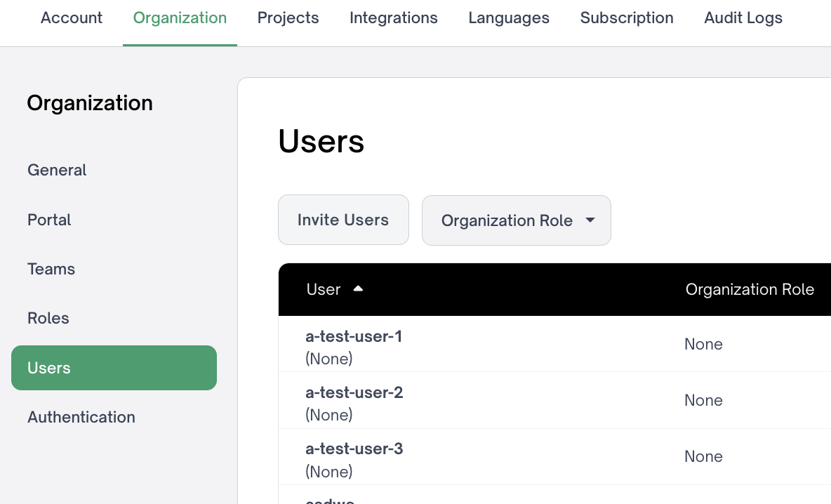
Task: Expand the Organization Role dropdown arrow
Action: 590,220
